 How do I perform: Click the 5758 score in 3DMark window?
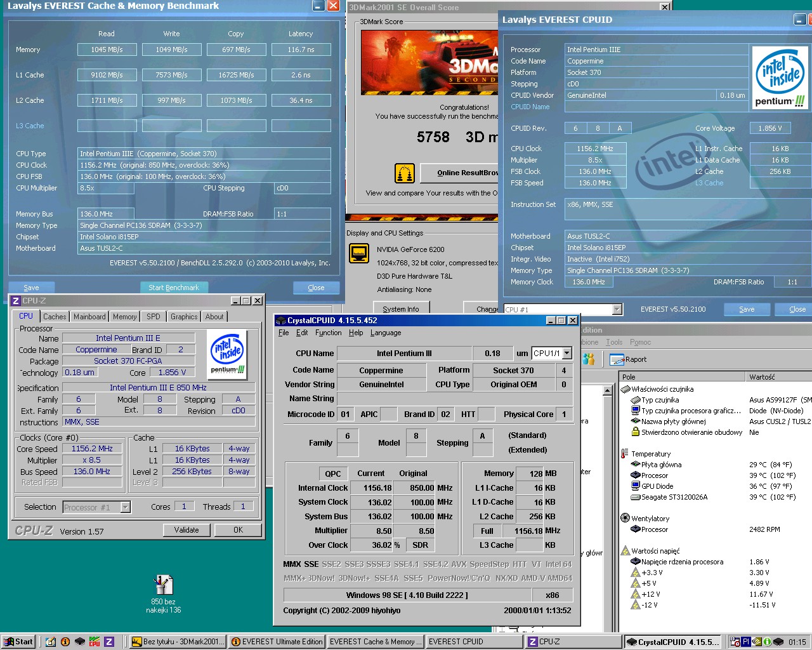pyautogui.click(x=433, y=137)
